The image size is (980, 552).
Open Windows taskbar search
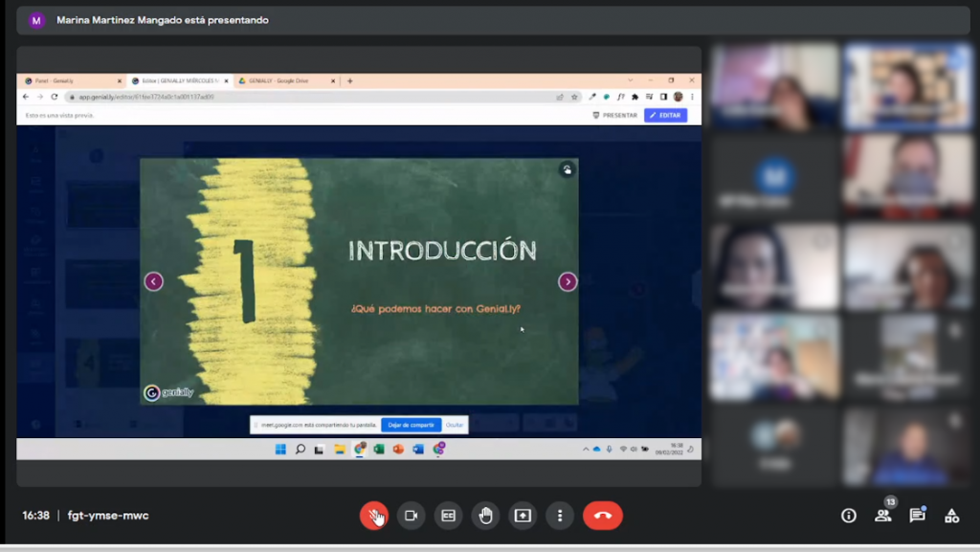coord(300,449)
